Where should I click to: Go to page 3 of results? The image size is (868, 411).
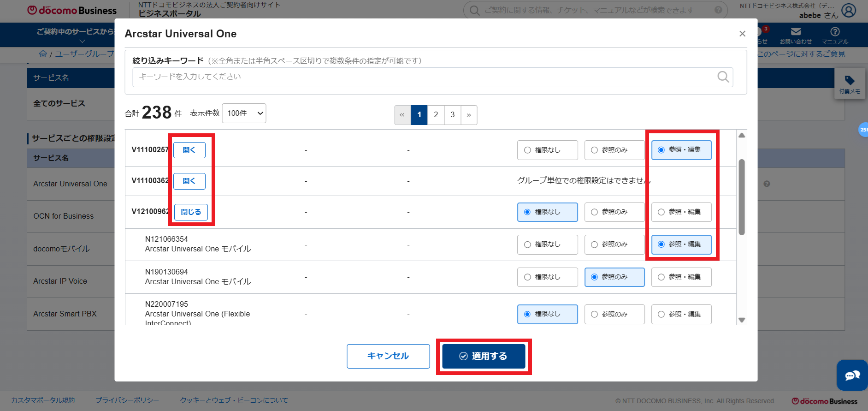point(453,115)
